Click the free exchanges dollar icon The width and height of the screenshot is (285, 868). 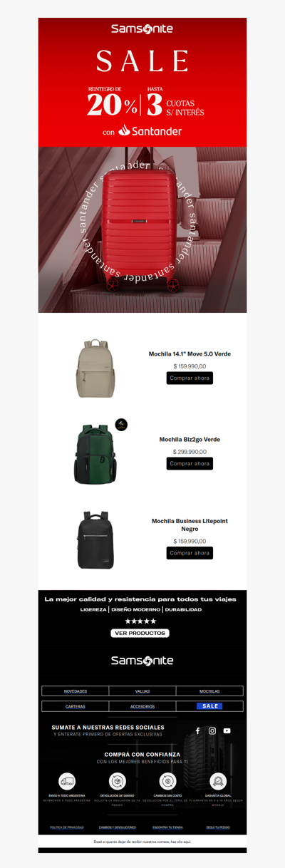[x=167, y=781]
